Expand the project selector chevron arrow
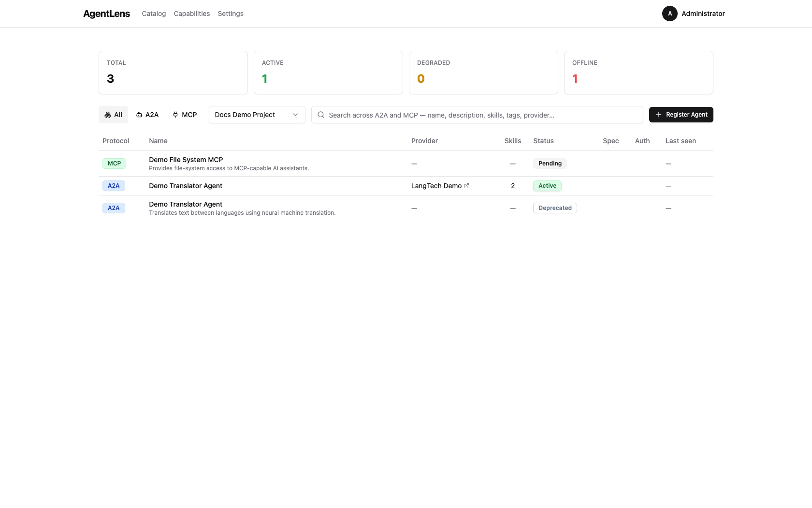This screenshot has height=508, width=812. click(x=295, y=115)
